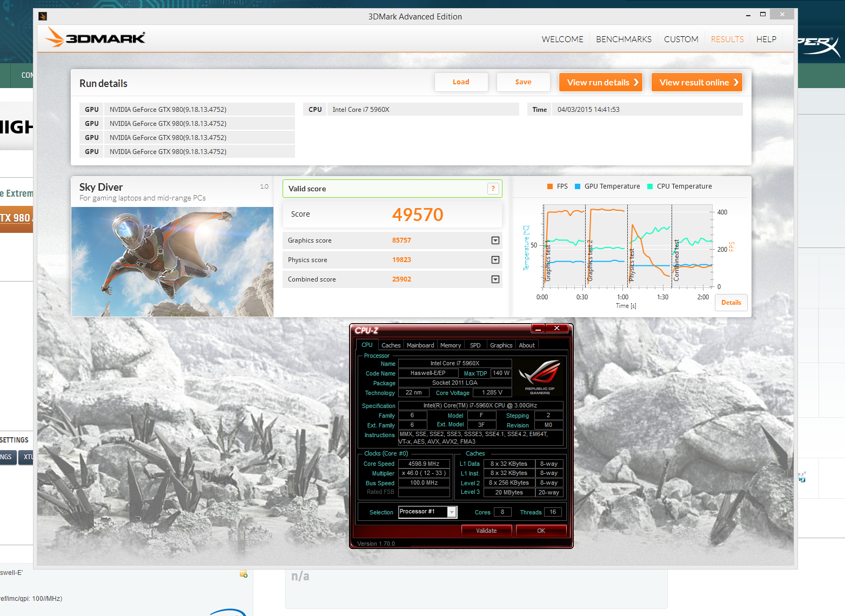
Task: Click Level 3 cache 20 MBytes value
Action: [509, 492]
